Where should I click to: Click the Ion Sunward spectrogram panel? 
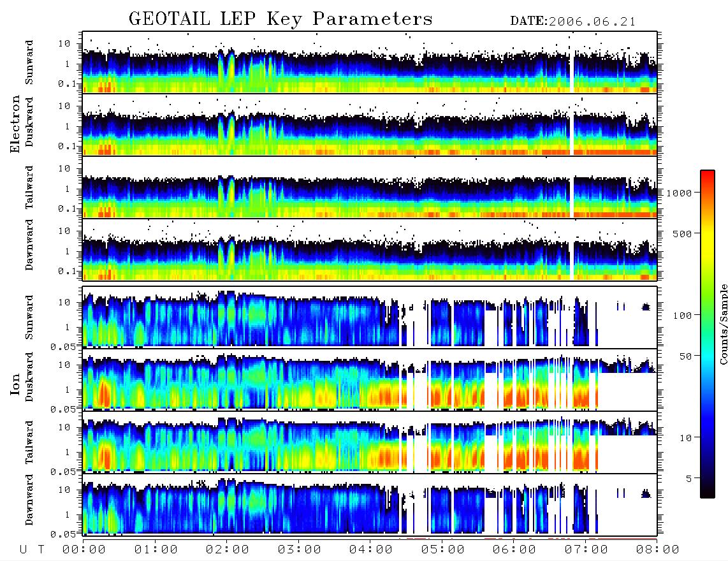pos(370,317)
